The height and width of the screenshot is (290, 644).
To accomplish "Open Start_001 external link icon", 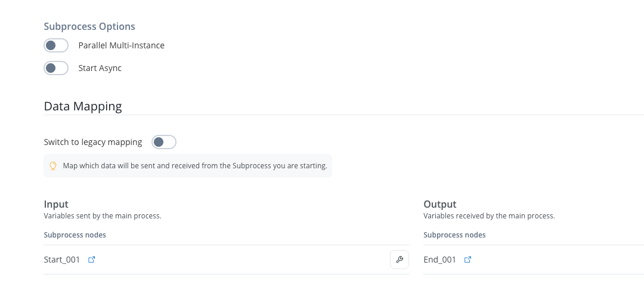I will tap(92, 260).
